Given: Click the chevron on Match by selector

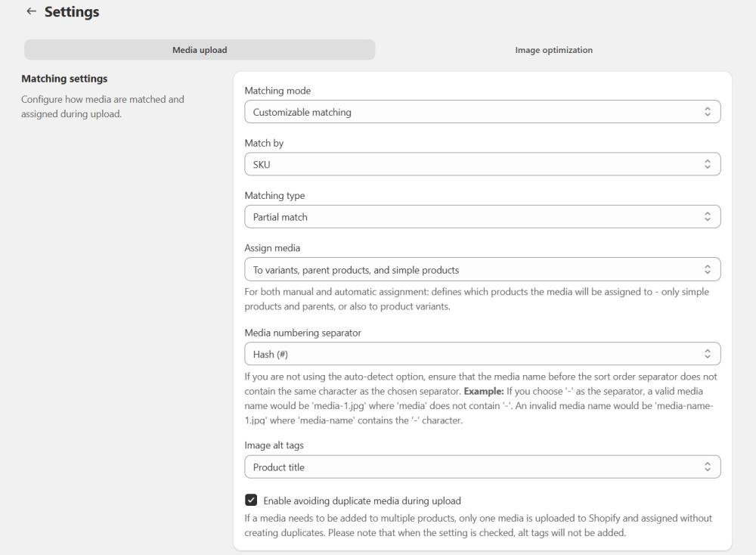Looking at the screenshot, I should (x=709, y=163).
